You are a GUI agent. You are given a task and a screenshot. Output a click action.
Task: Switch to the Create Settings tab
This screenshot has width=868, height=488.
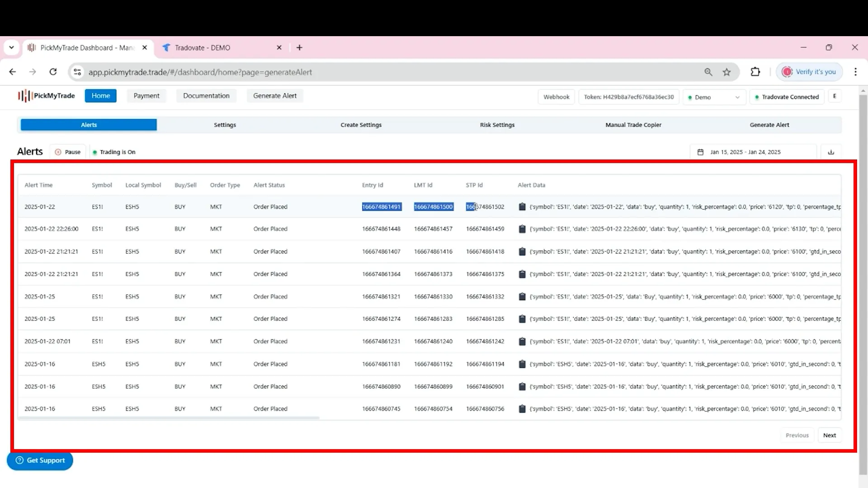[x=361, y=125]
